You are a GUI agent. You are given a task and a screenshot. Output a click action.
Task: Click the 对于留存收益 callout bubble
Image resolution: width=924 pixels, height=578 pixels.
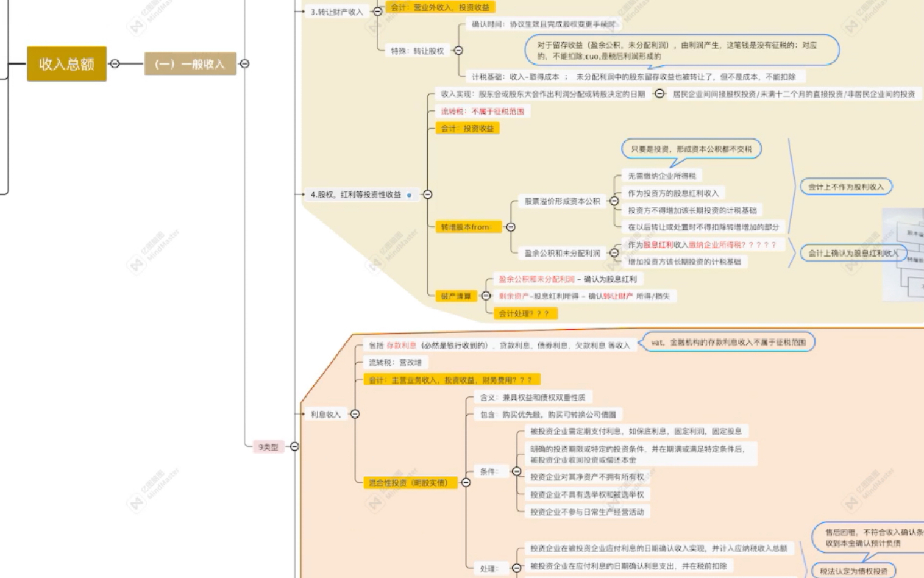click(682, 50)
